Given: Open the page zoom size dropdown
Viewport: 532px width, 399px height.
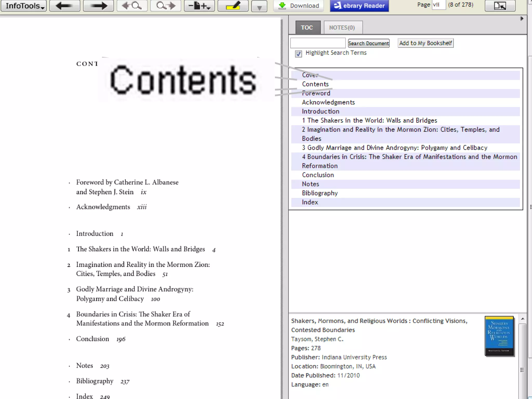Looking at the screenshot, I should pos(199,6).
